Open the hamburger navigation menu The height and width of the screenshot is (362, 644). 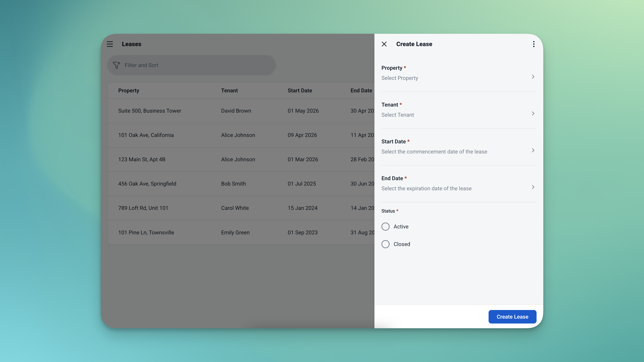(110, 44)
